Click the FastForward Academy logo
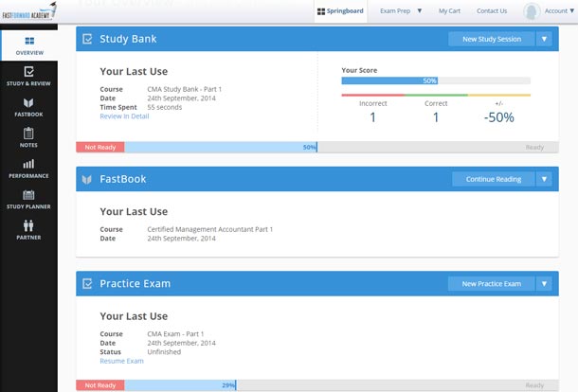Image resolution: width=578 pixels, height=392 pixels. (29, 11)
